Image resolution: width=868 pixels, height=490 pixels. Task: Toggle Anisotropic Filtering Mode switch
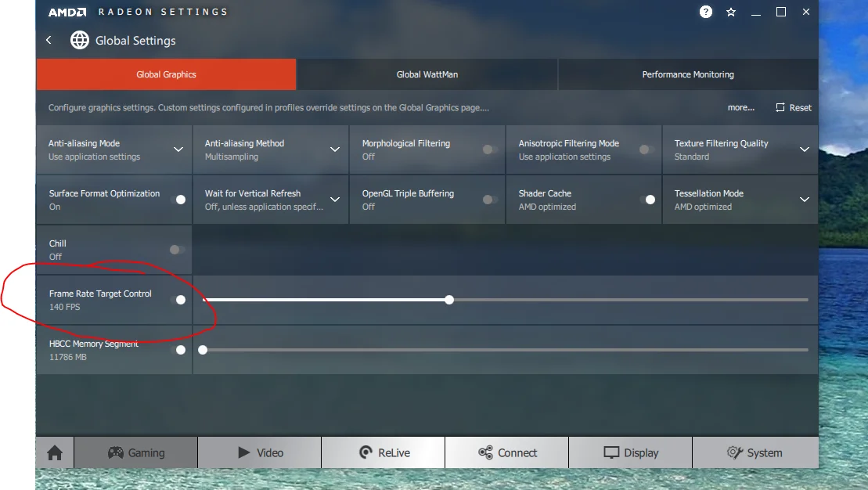click(646, 150)
